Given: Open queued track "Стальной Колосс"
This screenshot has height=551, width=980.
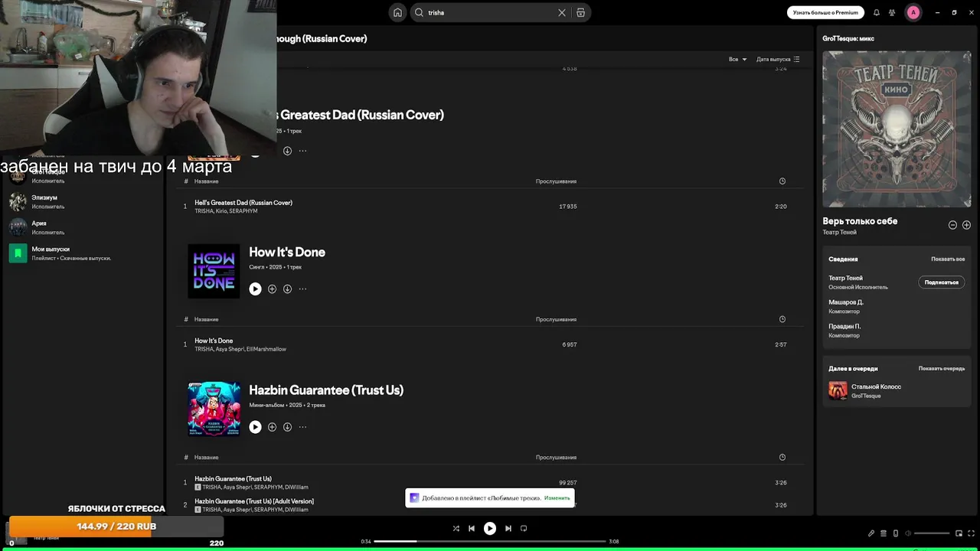Looking at the screenshot, I should click(876, 387).
